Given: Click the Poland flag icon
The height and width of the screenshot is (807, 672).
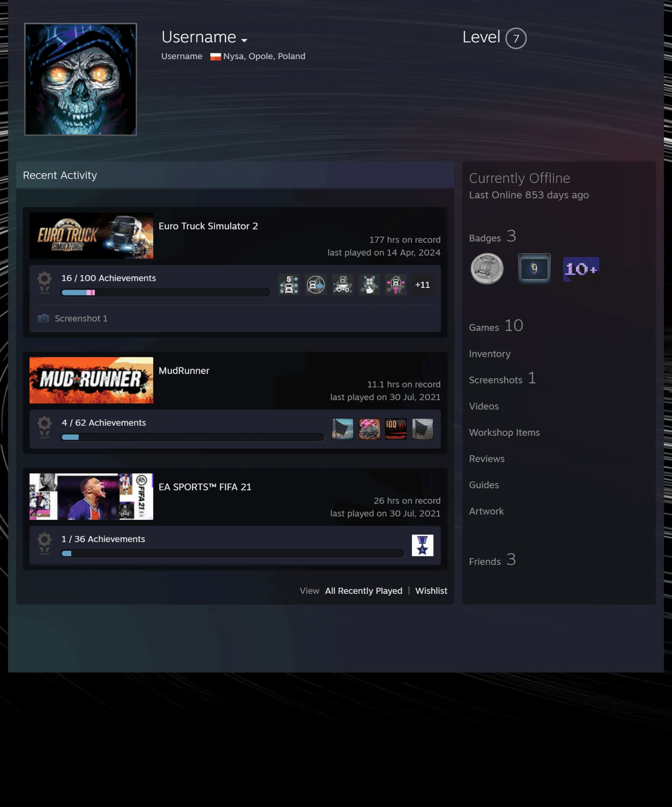Looking at the screenshot, I should point(215,56).
